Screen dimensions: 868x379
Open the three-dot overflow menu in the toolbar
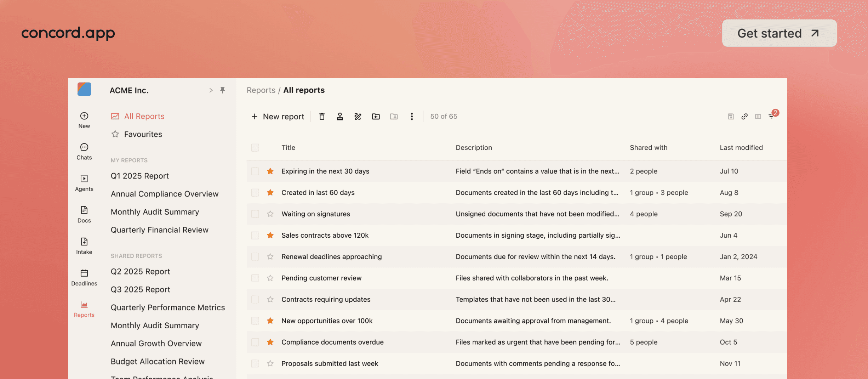click(x=412, y=116)
